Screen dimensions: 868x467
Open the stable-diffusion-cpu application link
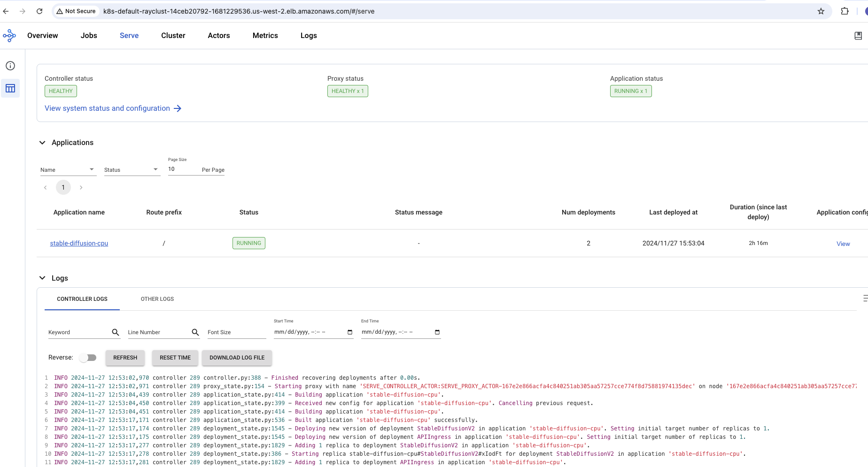[79, 243]
